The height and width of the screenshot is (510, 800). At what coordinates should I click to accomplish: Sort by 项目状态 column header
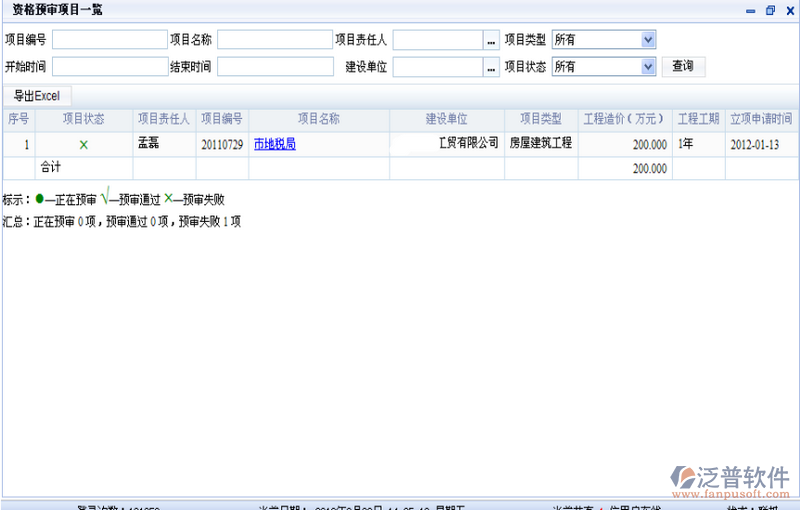pos(84,119)
